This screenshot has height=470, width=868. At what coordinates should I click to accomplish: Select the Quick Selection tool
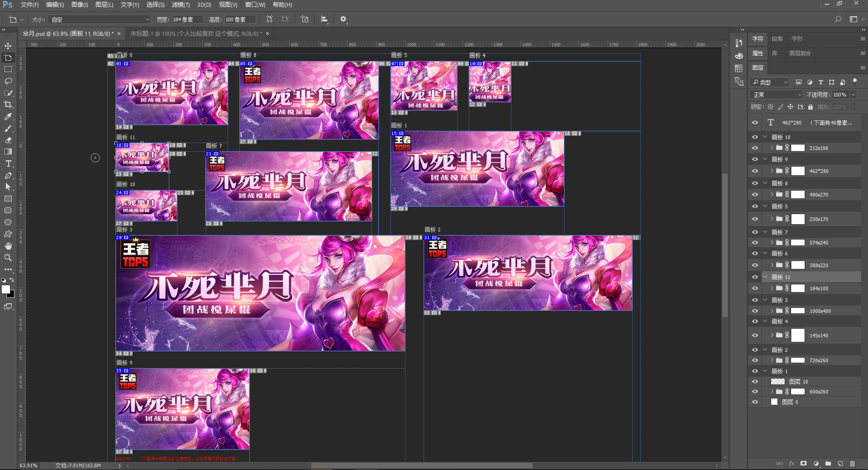pyautogui.click(x=8, y=93)
